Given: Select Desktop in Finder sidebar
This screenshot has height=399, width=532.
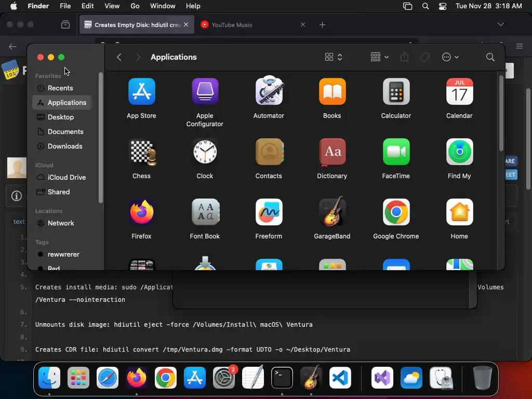Looking at the screenshot, I should (x=62, y=117).
